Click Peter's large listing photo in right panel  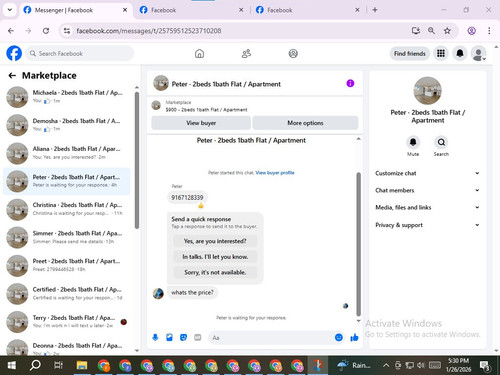pos(427,91)
